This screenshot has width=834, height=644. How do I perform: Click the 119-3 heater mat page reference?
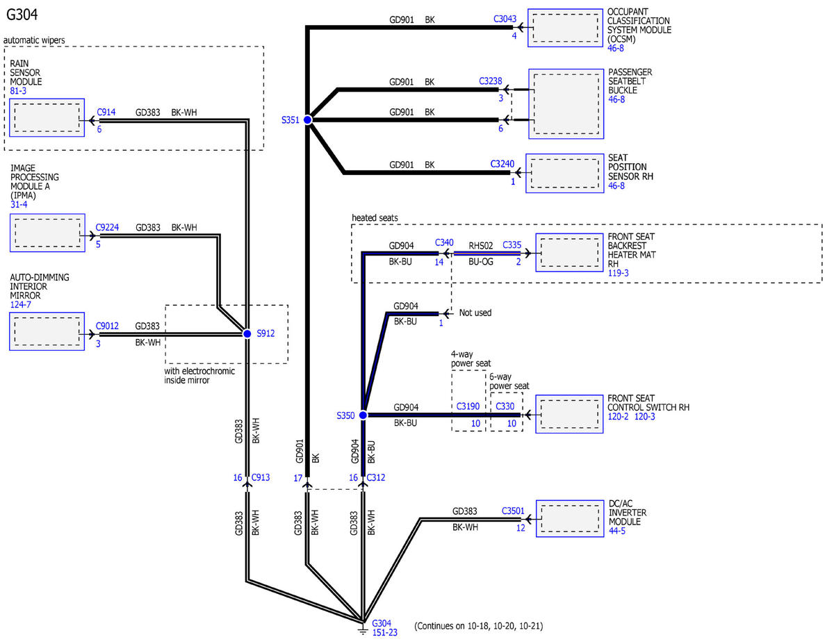pos(617,274)
